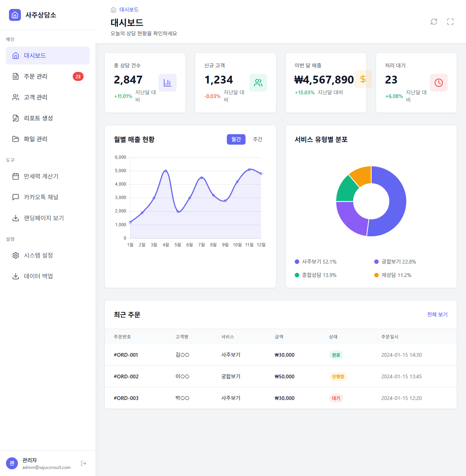Open the 주문 관리 sidebar menu
Screen dimensions: 466x476
click(x=36, y=76)
